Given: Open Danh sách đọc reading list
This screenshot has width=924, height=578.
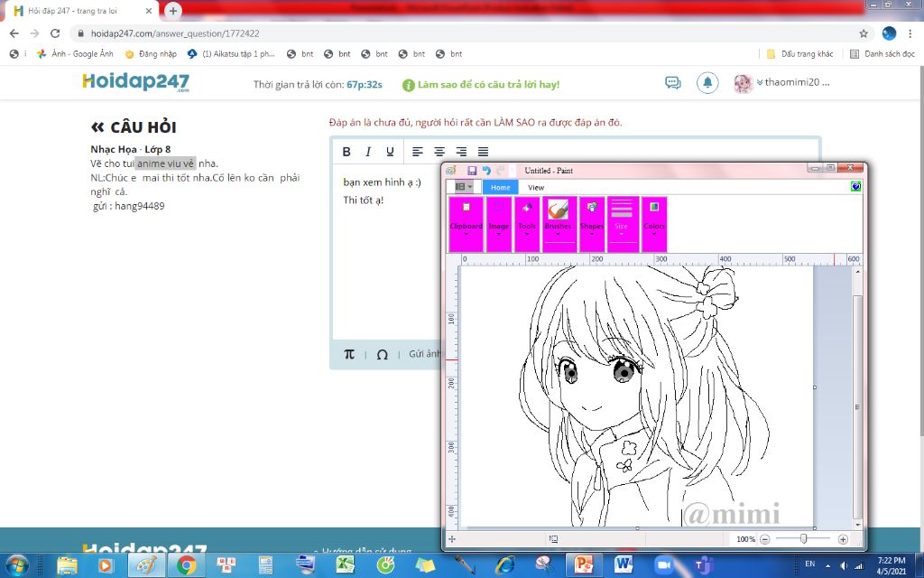Looking at the screenshot, I should click(x=882, y=53).
